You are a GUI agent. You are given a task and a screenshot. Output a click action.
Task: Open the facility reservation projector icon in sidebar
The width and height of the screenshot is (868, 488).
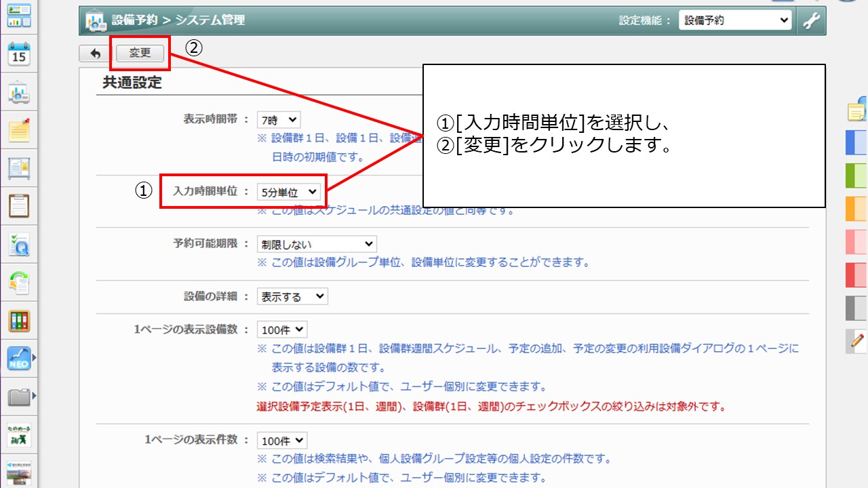pyautogui.click(x=19, y=93)
